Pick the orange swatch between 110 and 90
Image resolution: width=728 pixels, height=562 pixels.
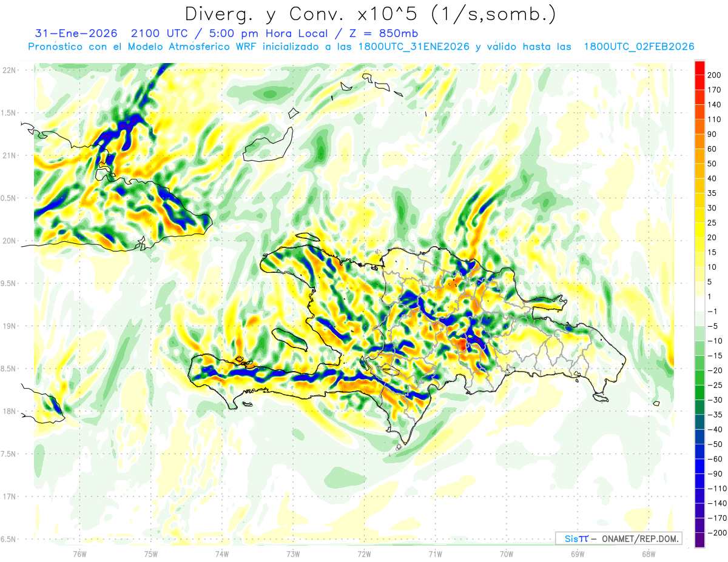(x=699, y=127)
